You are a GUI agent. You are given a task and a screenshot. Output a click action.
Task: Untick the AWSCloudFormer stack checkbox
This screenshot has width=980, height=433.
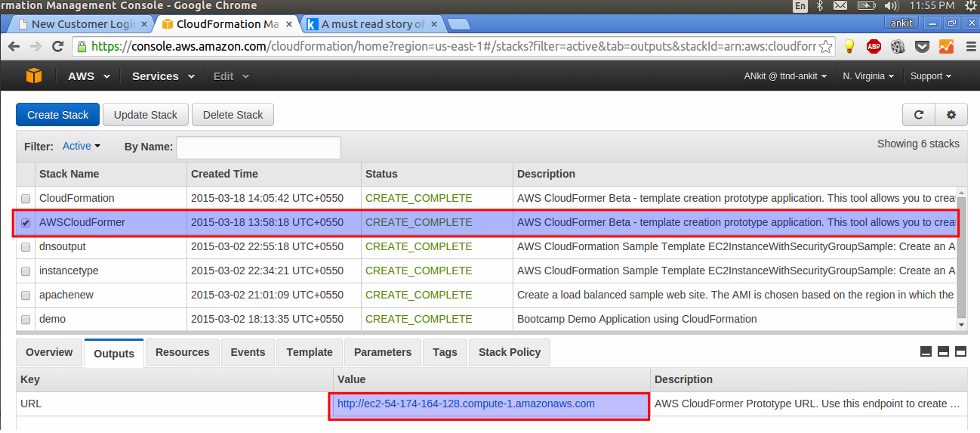tap(26, 223)
